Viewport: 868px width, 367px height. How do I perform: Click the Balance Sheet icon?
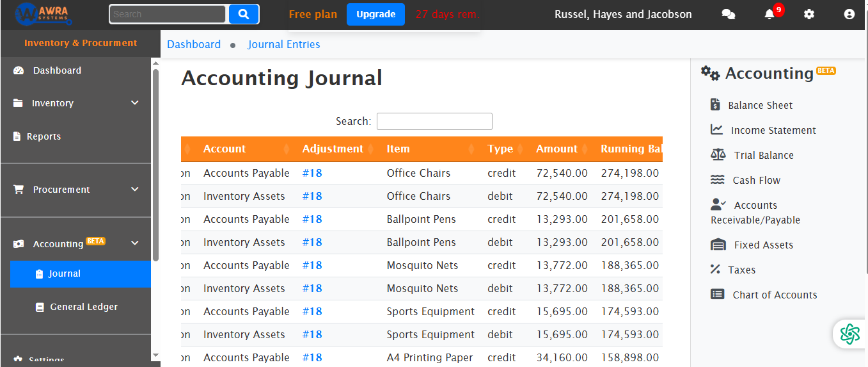pos(716,104)
